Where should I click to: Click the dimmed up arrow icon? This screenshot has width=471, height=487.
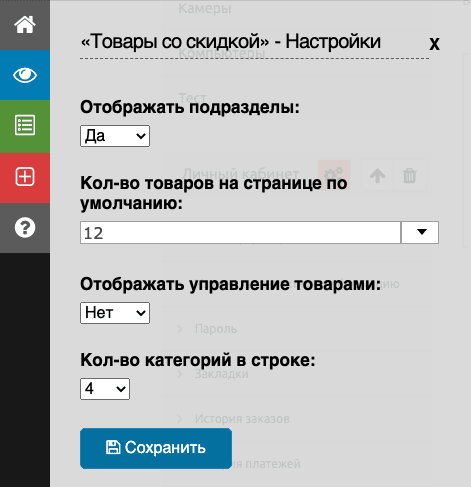pos(377,175)
